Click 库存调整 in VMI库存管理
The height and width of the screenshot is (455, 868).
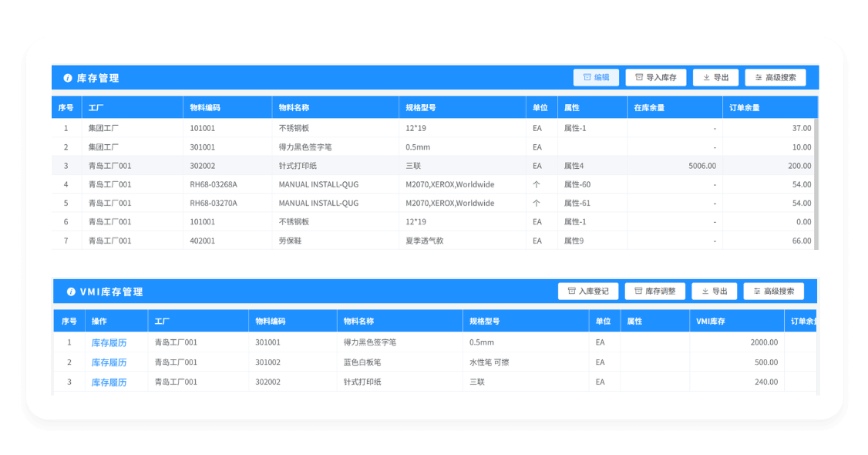(x=656, y=291)
